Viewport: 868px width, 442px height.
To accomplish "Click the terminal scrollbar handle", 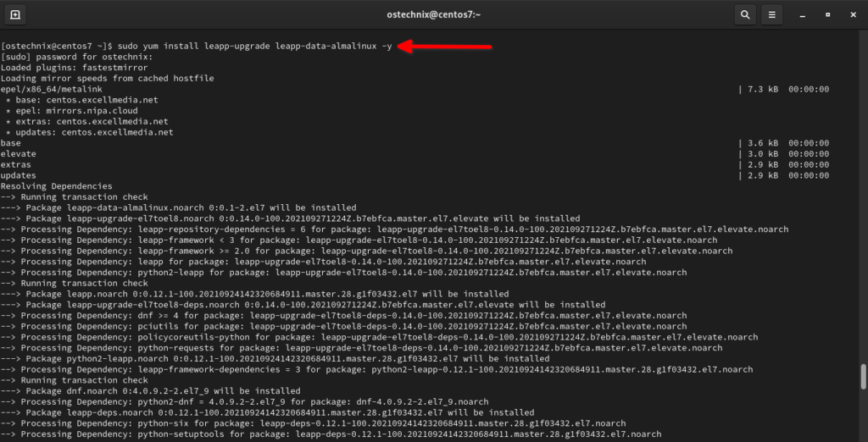I will 863,377.
